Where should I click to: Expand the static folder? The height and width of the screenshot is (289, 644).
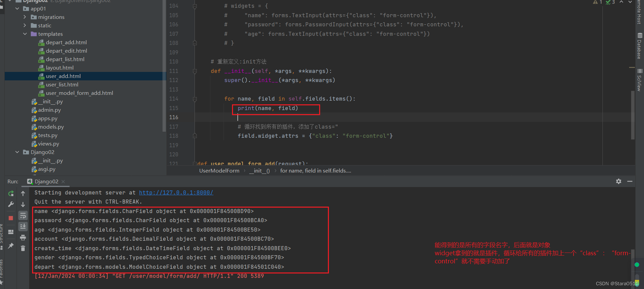[25, 25]
